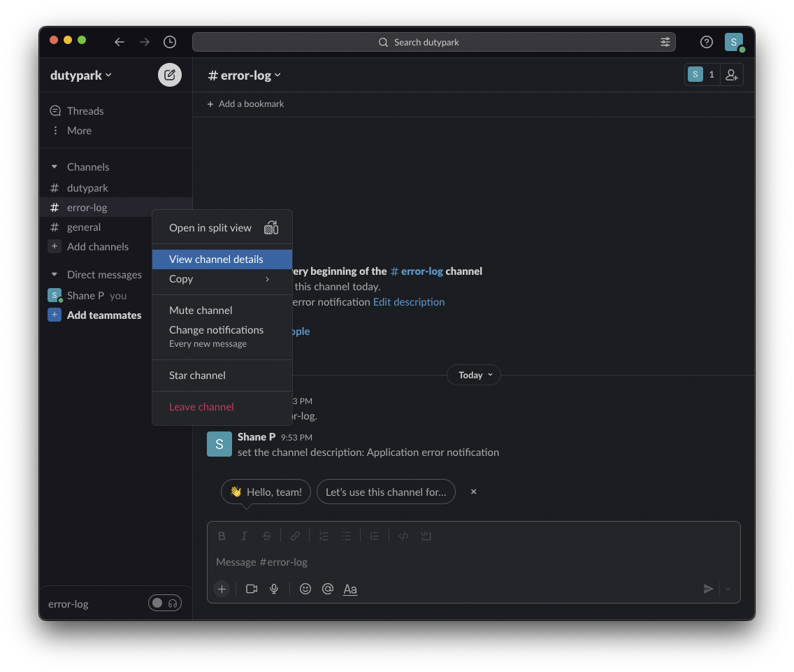This screenshot has width=794, height=672.
Task: Open the help question mark icon
Action: click(x=707, y=42)
